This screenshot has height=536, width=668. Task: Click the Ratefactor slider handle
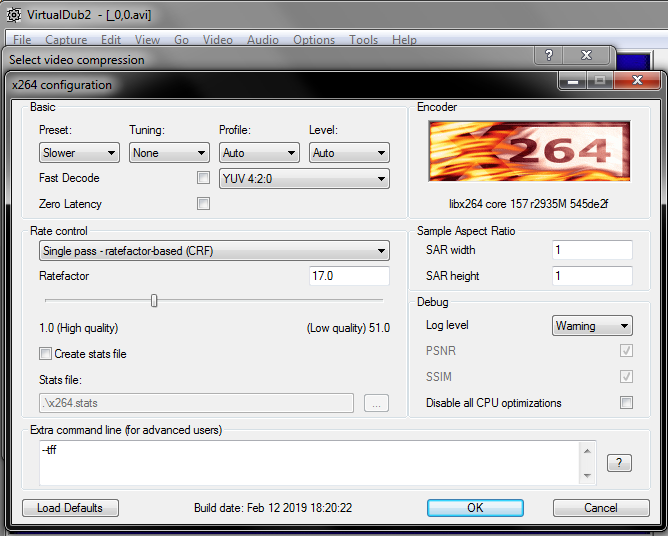click(x=154, y=301)
